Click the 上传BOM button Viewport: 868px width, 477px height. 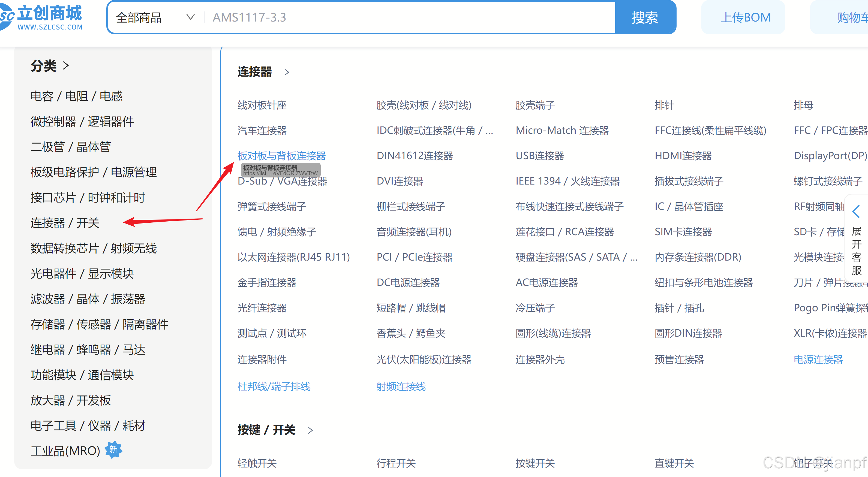pos(745,17)
